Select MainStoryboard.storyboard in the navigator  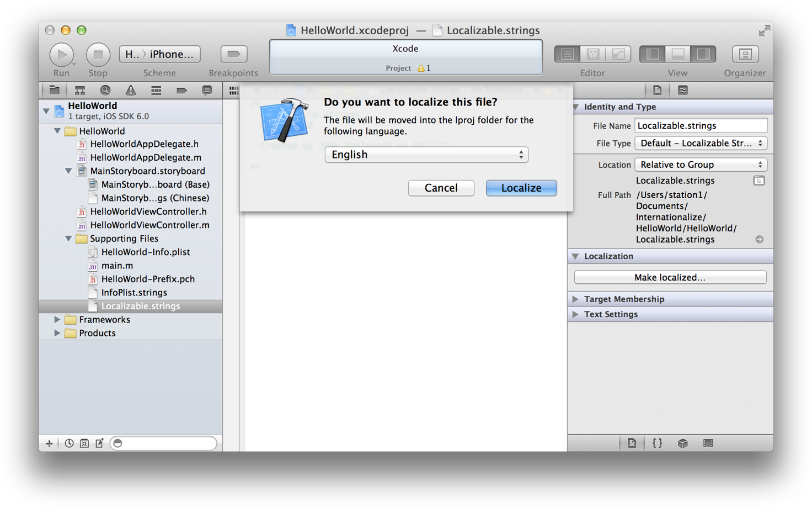click(147, 171)
